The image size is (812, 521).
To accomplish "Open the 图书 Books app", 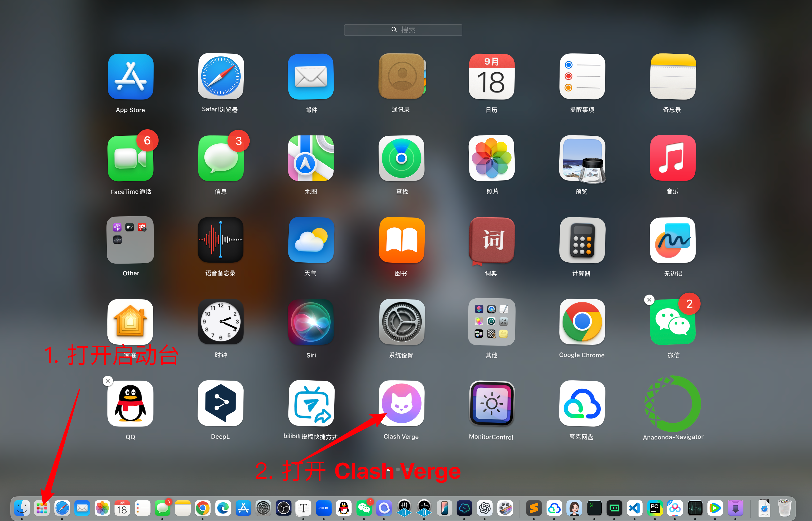I will tap(402, 240).
